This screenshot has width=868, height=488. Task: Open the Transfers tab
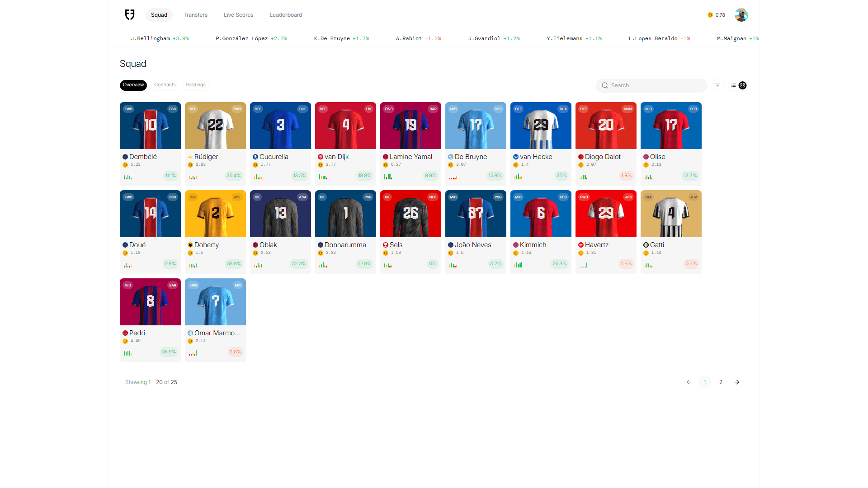coord(195,15)
